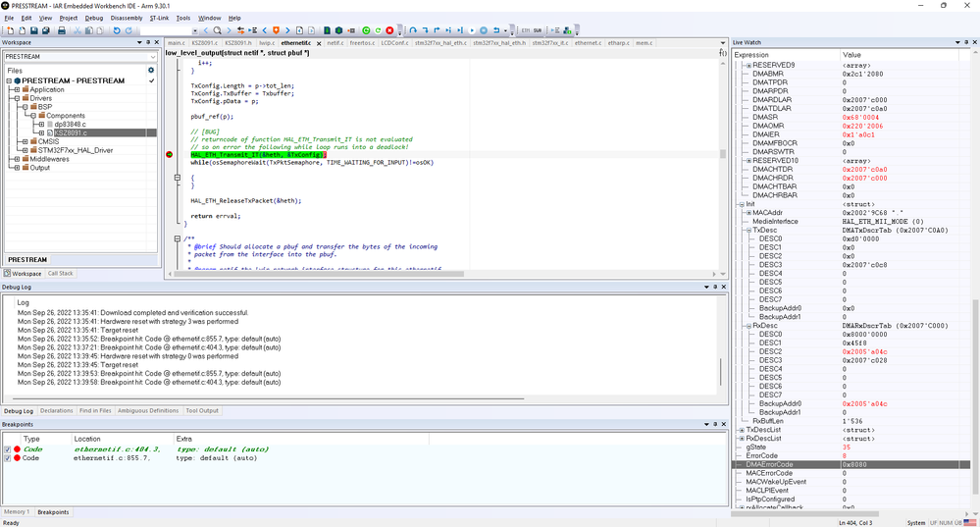980x527 pixels.
Task: Step into function on debug toolbar
Action: click(425, 30)
